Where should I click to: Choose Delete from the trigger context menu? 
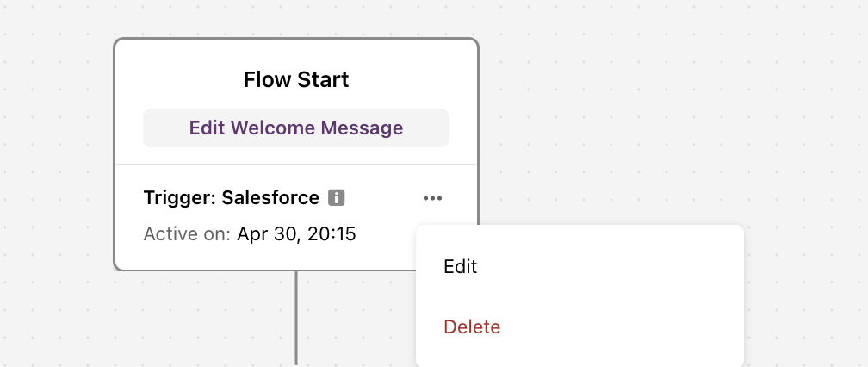click(x=472, y=327)
